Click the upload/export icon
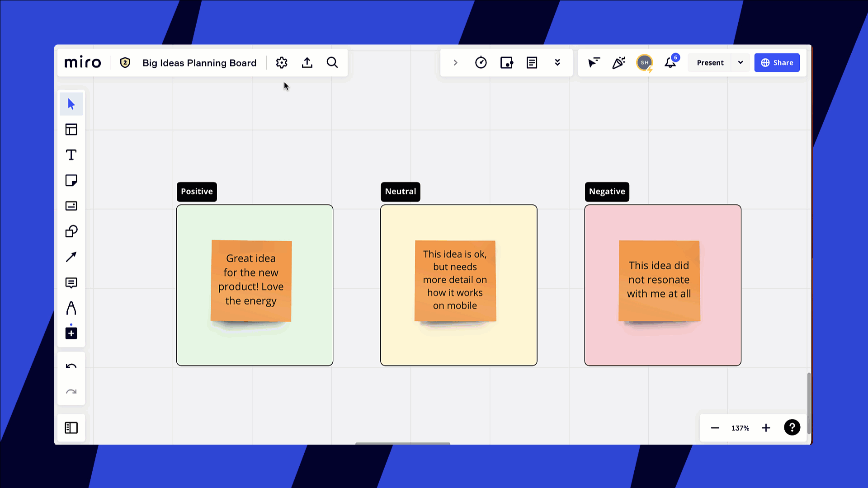868x488 pixels. click(307, 62)
